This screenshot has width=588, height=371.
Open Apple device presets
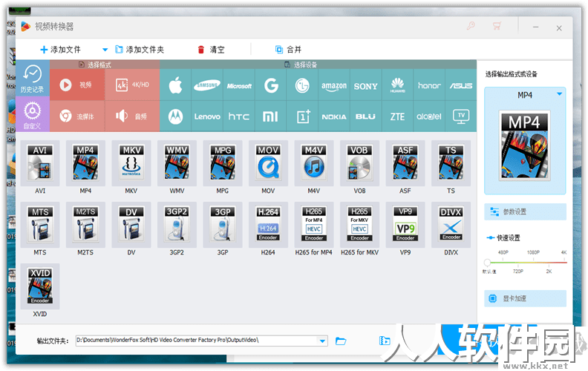tap(175, 85)
